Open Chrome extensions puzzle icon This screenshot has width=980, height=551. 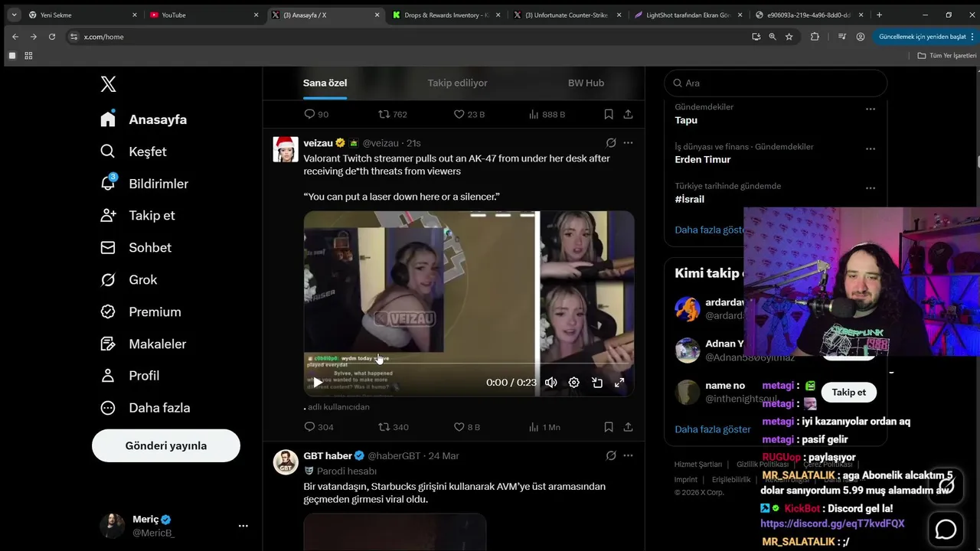pyautogui.click(x=815, y=37)
